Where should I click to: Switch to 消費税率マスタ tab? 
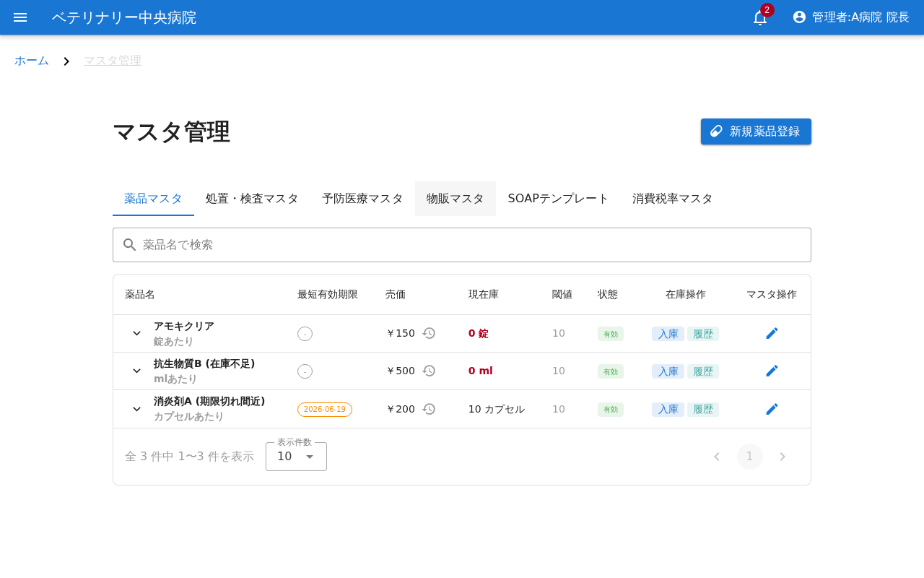[673, 199]
